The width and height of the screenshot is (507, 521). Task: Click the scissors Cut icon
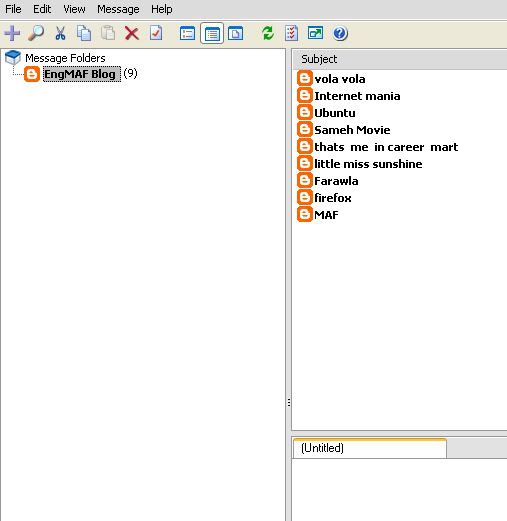pos(60,33)
